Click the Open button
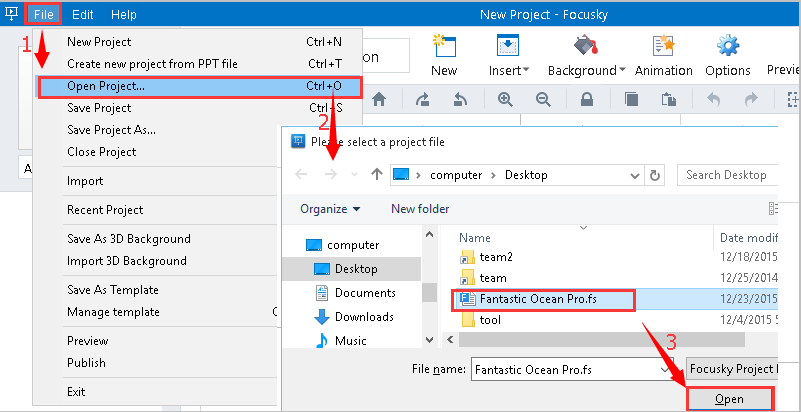 (729, 399)
